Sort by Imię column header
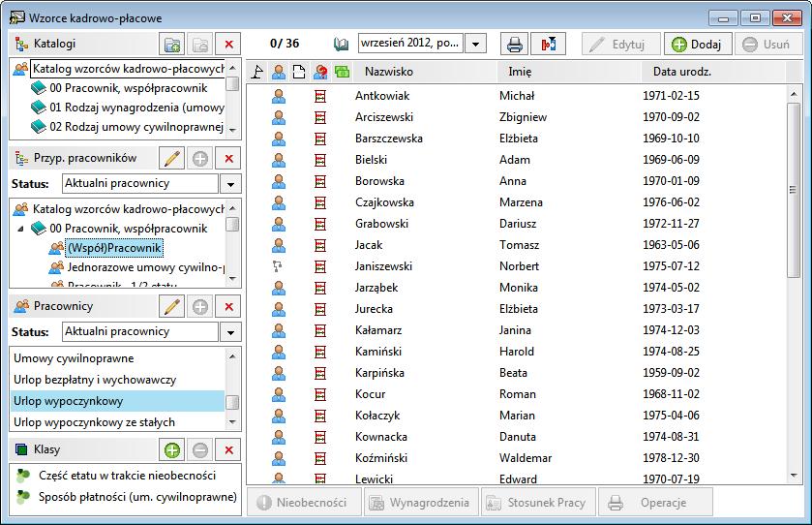This screenshot has width=812, height=525. pyautogui.click(x=569, y=72)
